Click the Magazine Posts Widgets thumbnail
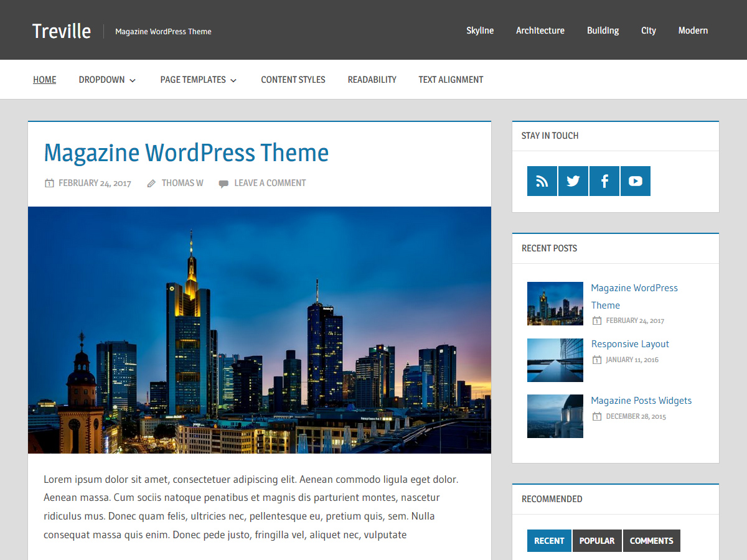This screenshot has height=560, width=747. coord(555,416)
